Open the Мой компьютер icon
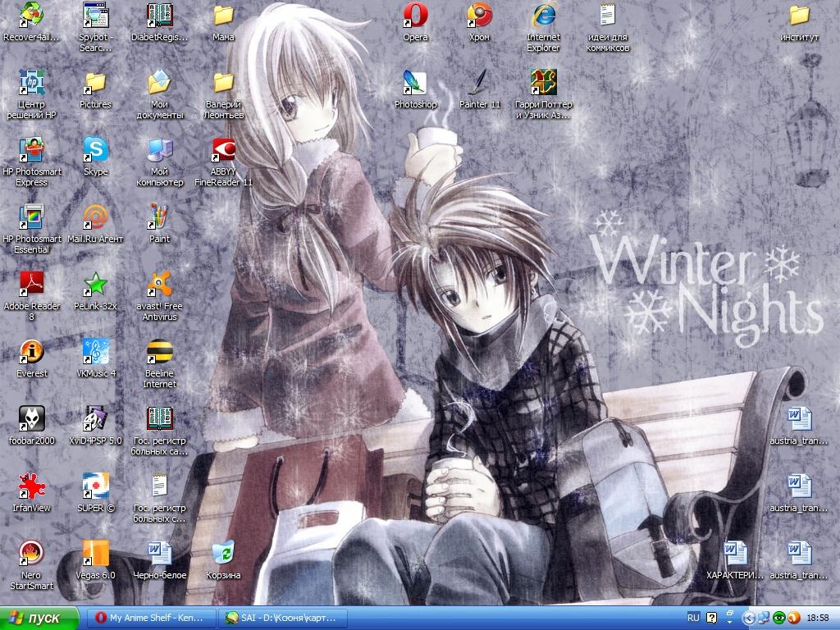This screenshot has height=630, width=840. click(159, 162)
